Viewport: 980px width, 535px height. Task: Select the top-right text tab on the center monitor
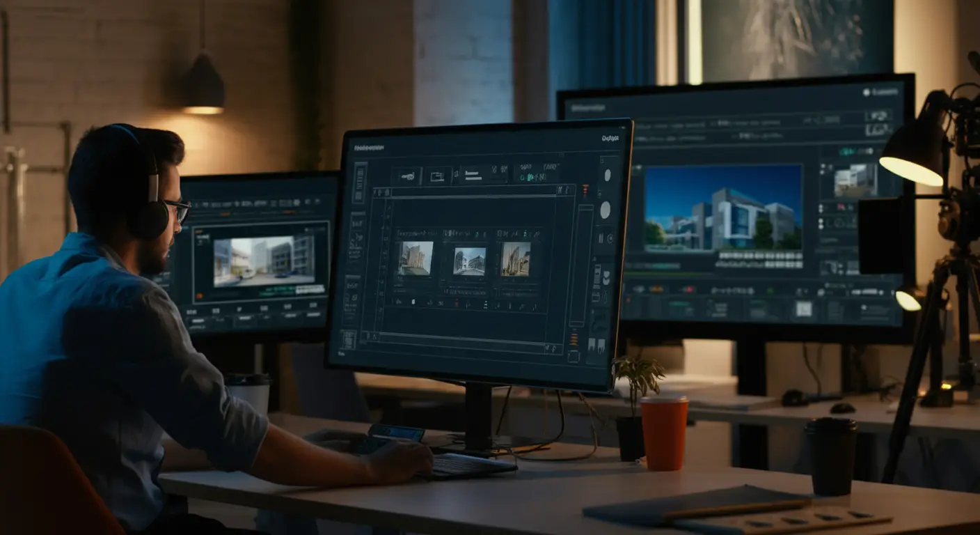610,139
